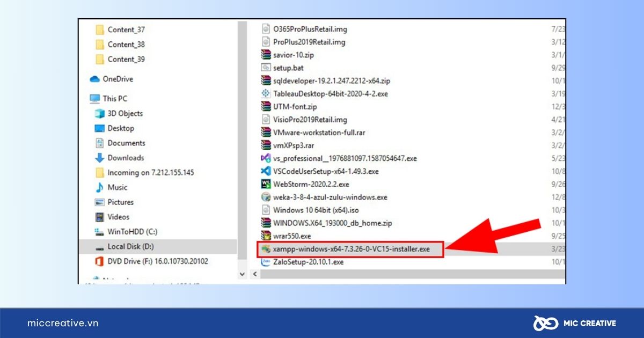Select the file name xampp-windows-x64-7.3.26-0-VC15-installer.exe

coord(352,249)
